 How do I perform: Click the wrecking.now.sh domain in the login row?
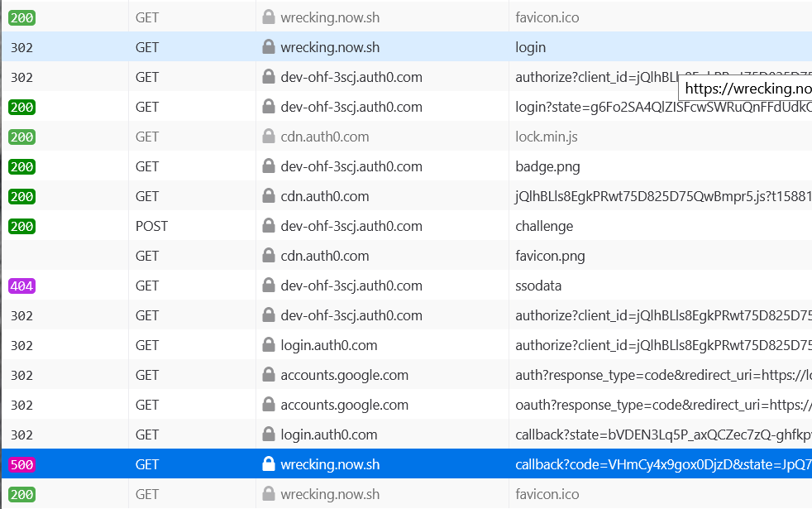point(330,48)
